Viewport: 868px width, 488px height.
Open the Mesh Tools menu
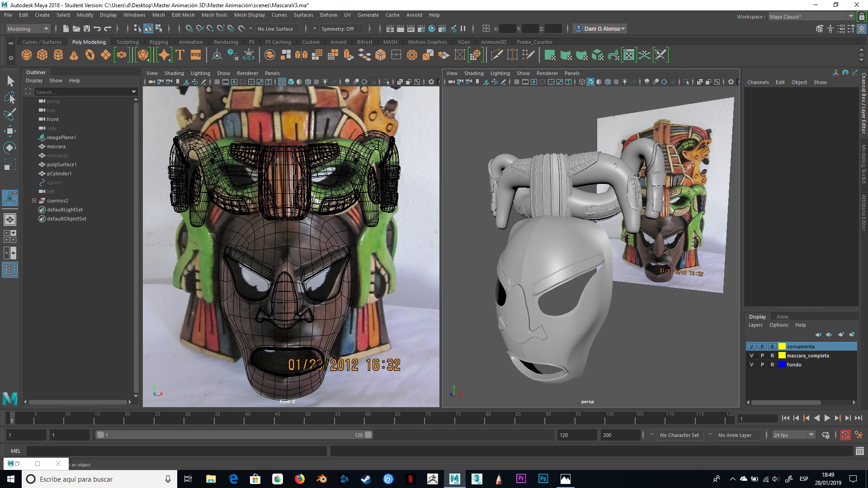(x=214, y=15)
